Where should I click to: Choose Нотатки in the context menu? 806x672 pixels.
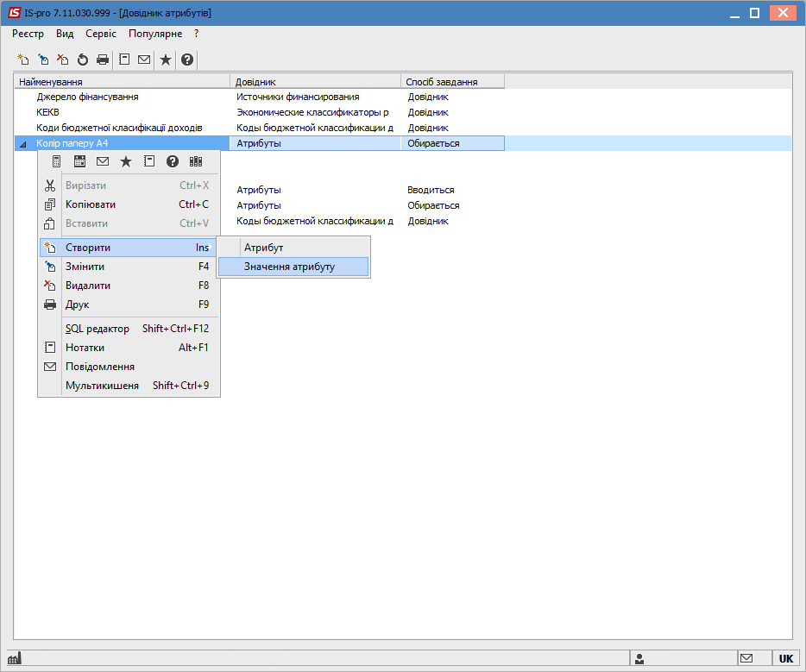(x=129, y=348)
